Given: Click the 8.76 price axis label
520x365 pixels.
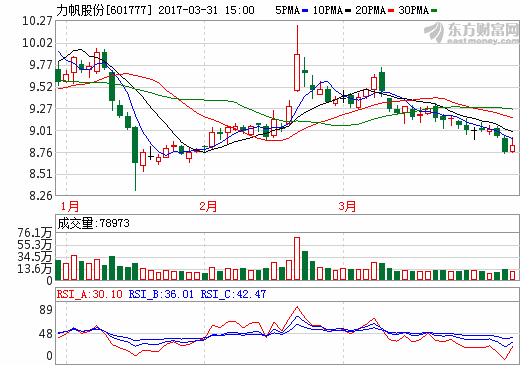Looking at the screenshot, I should point(41,153).
